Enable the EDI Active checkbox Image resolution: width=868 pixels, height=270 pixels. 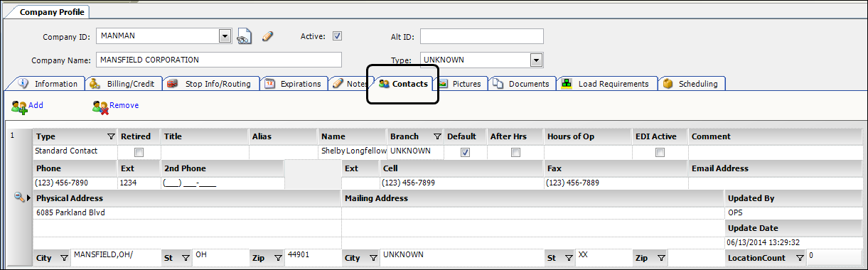tap(660, 152)
